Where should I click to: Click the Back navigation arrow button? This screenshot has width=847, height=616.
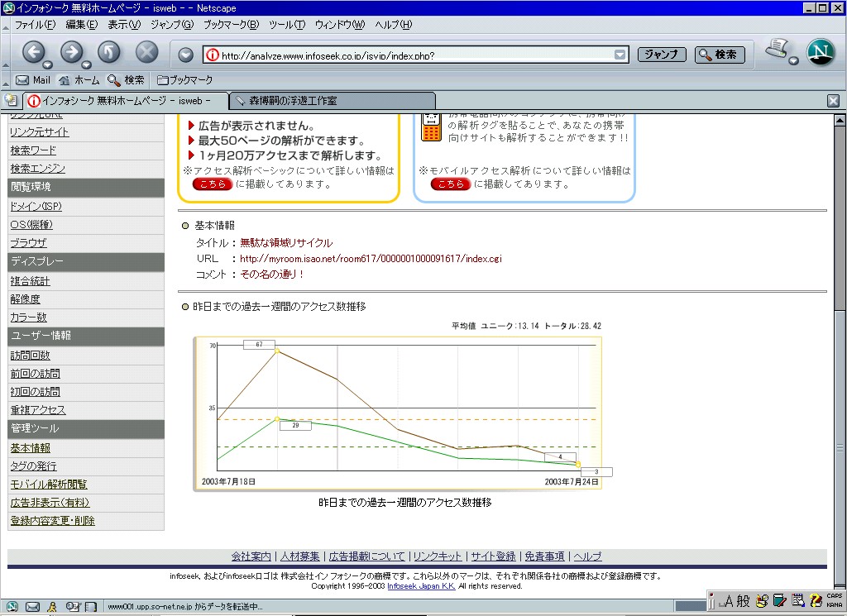click(x=32, y=53)
